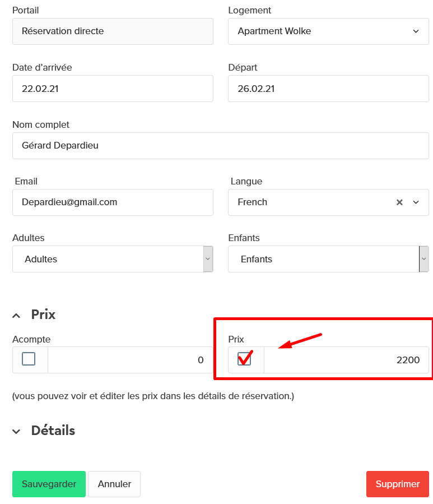Click the Acompte amount field
The width and height of the screenshot is (433, 504).
[x=131, y=360]
